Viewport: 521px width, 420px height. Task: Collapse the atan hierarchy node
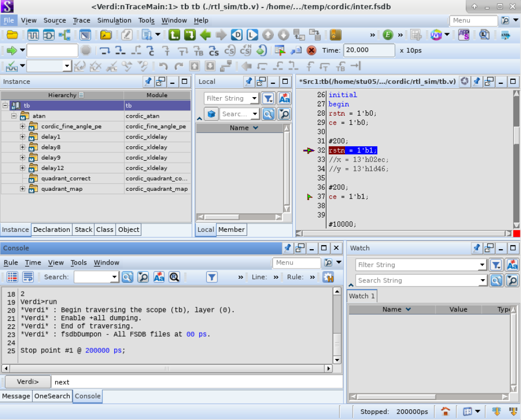pyautogui.click(x=14, y=116)
